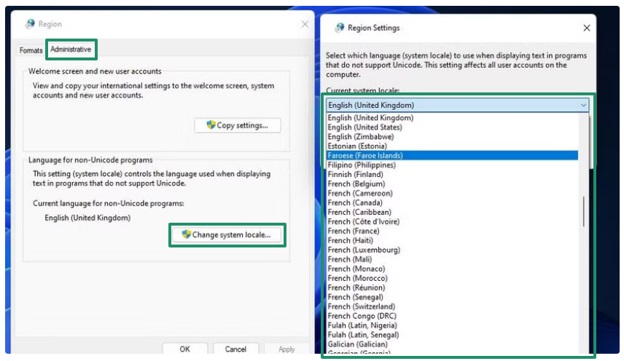Close the Region window
Image resolution: width=624 pixels, height=361 pixels.
tap(305, 24)
